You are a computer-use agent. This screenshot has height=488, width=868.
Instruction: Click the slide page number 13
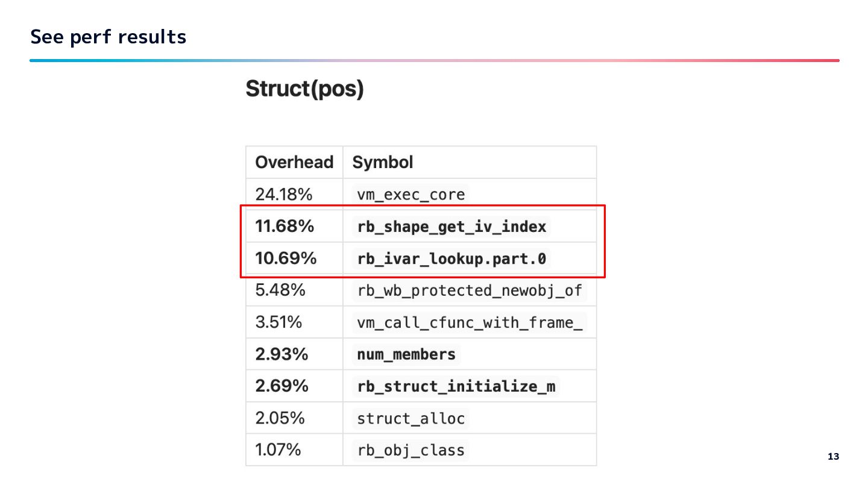click(833, 457)
